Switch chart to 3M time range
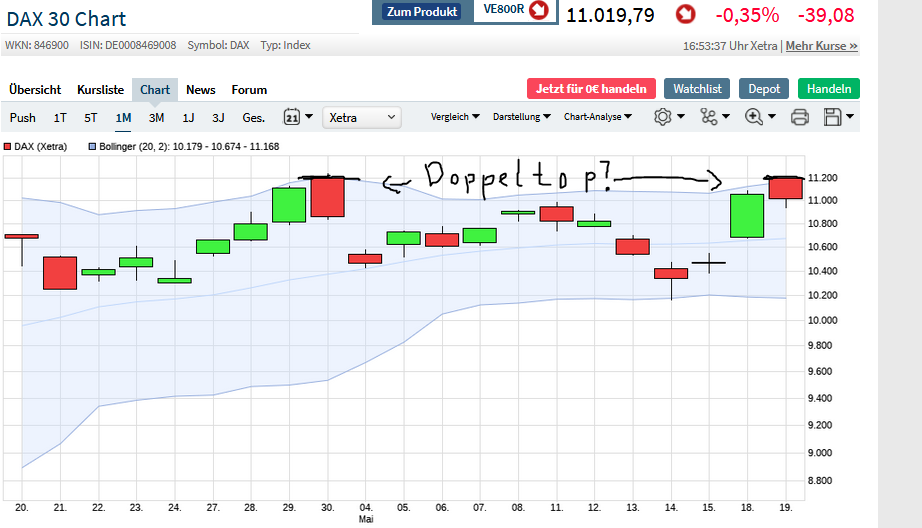 156,117
